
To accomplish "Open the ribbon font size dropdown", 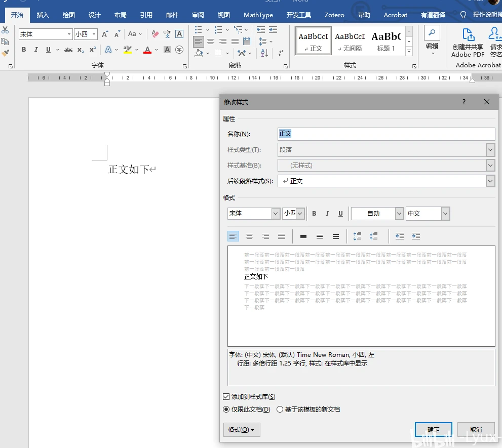I will coord(94,34).
